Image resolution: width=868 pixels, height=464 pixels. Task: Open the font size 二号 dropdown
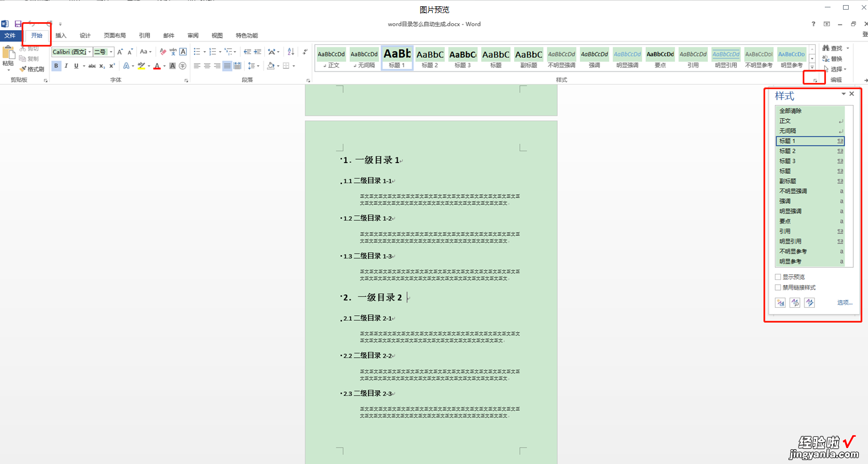(x=111, y=52)
